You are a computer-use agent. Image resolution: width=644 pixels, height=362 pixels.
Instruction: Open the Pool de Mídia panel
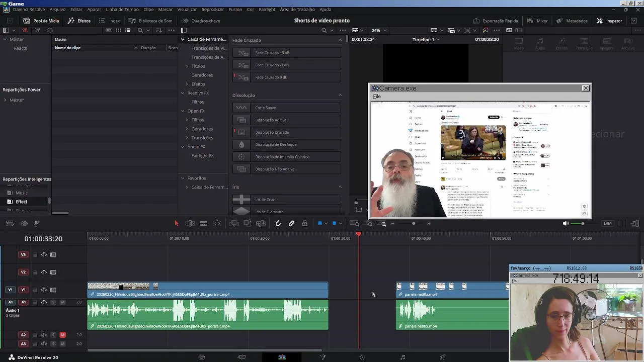tap(41, 21)
